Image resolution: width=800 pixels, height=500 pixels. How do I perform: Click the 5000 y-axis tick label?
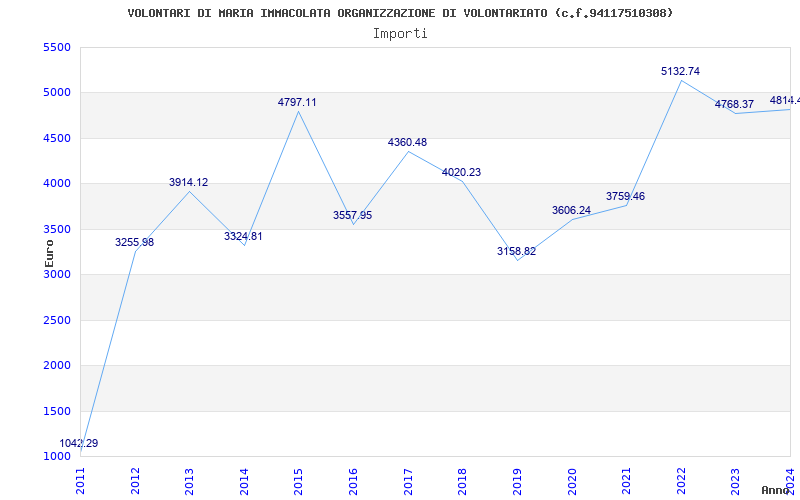coord(57,93)
